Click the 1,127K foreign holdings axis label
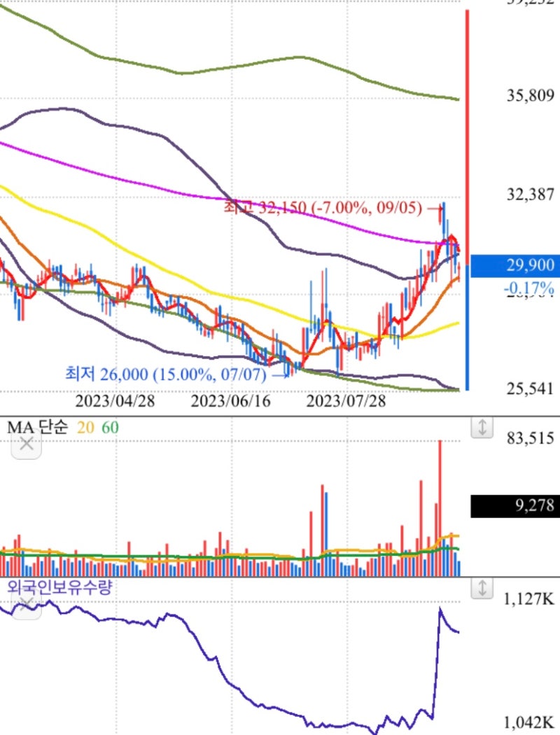Screen dimensions: 560x735 click(529, 599)
